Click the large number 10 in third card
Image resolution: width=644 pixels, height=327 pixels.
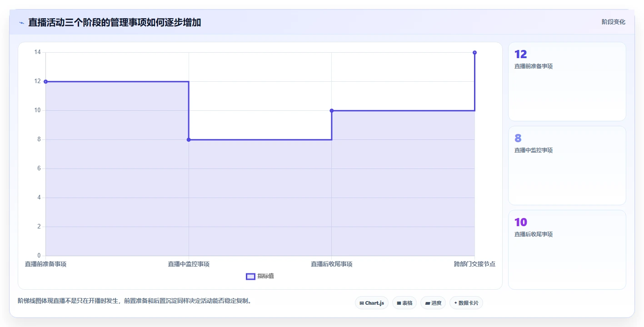coord(521,223)
